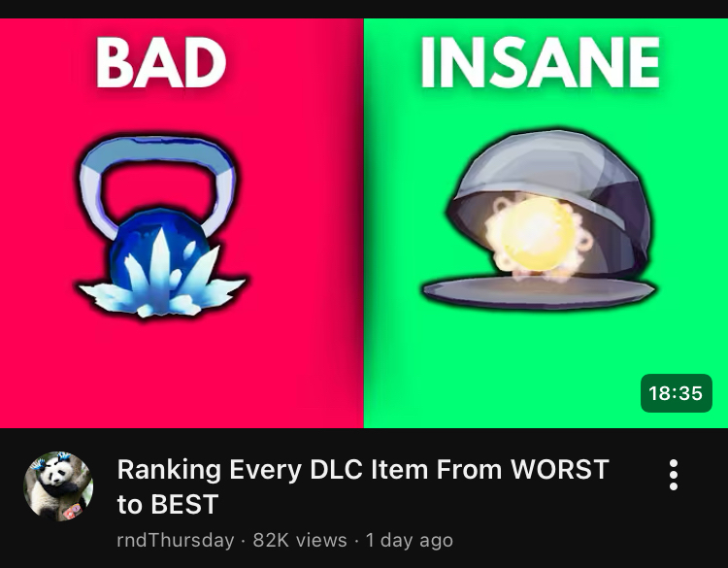Image resolution: width=728 pixels, height=568 pixels.
Task: Click the 'to BEST' title line
Action: click(168, 504)
